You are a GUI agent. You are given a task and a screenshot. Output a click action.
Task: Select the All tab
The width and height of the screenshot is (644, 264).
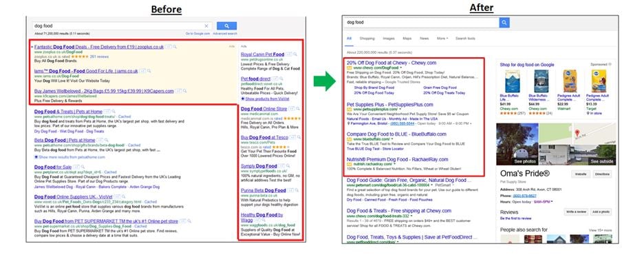(349, 39)
